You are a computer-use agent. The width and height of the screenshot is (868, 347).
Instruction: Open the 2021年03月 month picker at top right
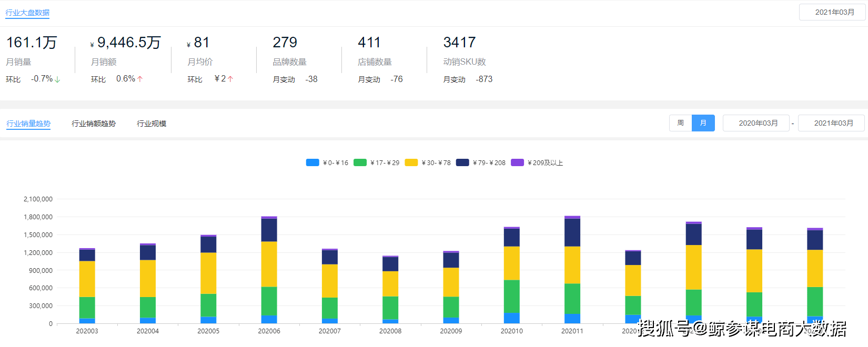(x=832, y=12)
